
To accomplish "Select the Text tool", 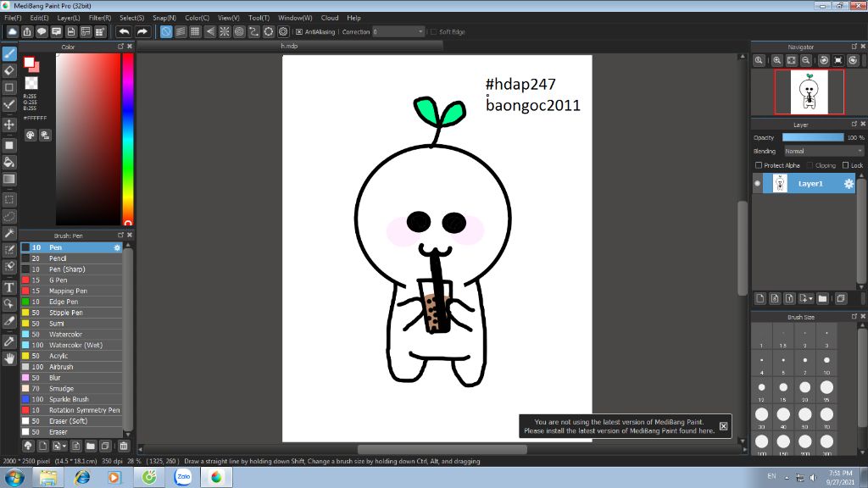I will 9,287.
